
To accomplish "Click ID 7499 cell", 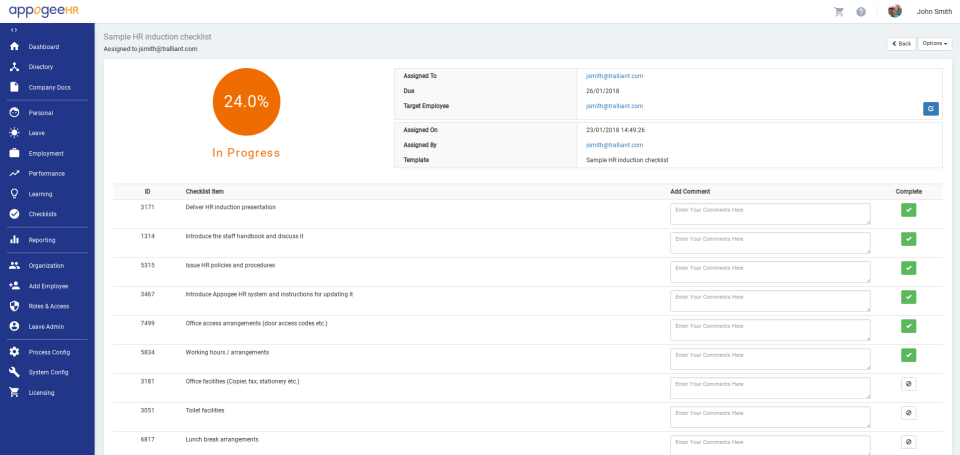I will (147, 323).
